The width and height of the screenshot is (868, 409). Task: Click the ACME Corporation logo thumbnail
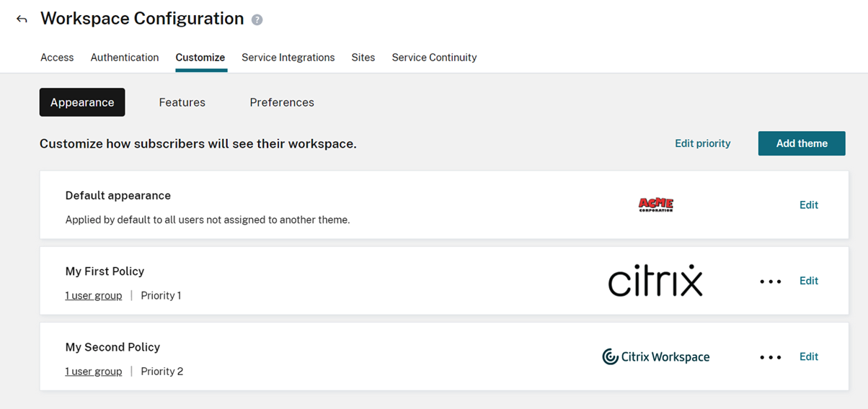pyautogui.click(x=655, y=205)
